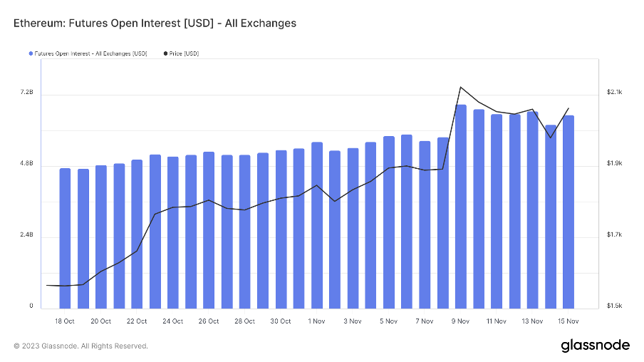Image resolution: width=644 pixels, height=362 pixels.
Task: Click the Glassnode copyright notice
Action: (81, 346)
